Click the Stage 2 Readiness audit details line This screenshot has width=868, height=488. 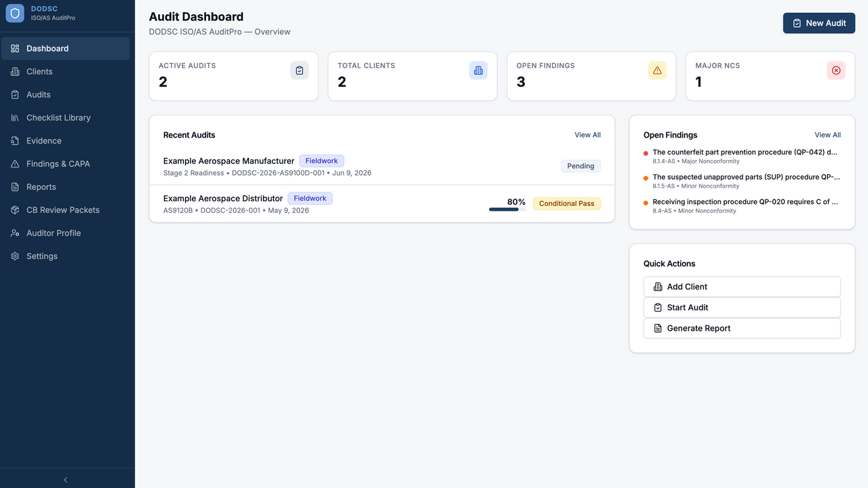267,173
